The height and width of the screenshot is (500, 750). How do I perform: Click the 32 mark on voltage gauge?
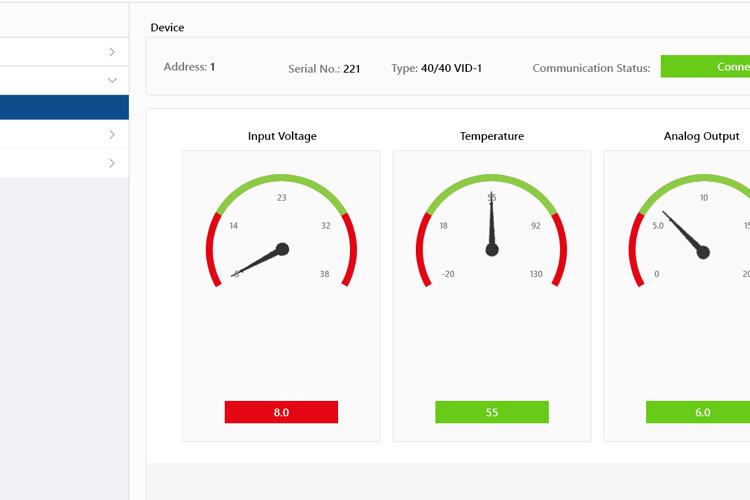click(326, 226)
